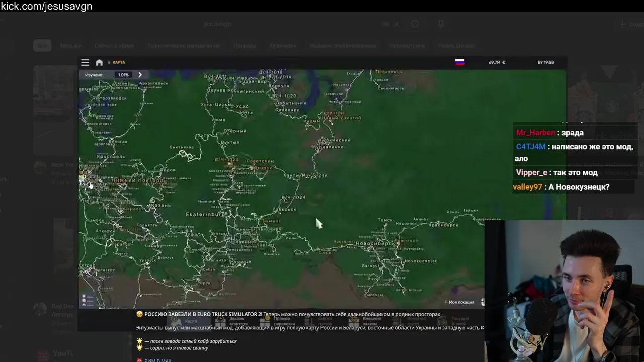The image size is (644, 362).
Task: Select the Природа filter chip
Action: click(245, 46)
